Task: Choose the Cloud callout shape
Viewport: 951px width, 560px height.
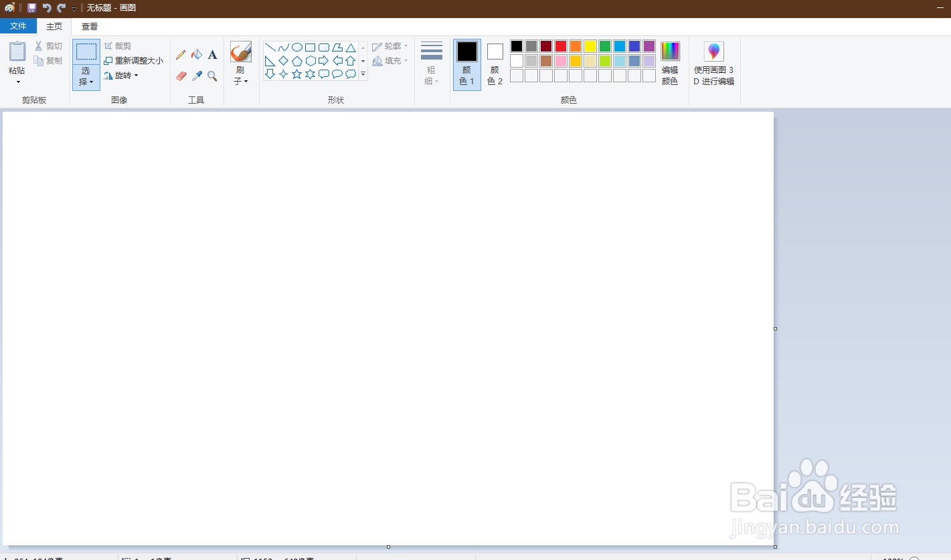Action: [350, 74]
